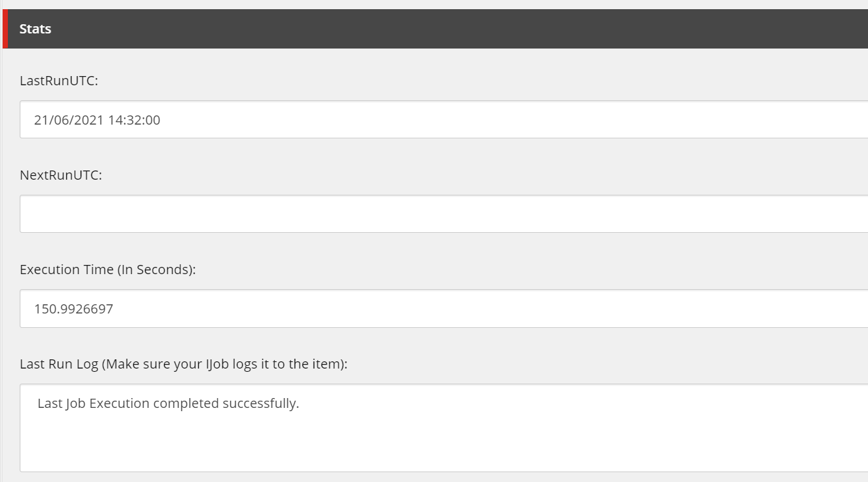868x482 pixels.
Task: Click '(In Seconds)' in the label
Action: 156,270
